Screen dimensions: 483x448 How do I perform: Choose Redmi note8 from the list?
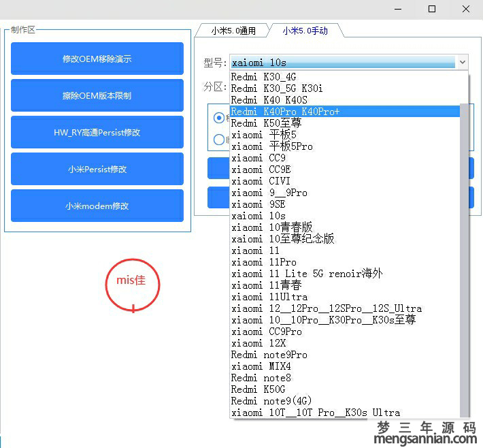tap(345, 378)
